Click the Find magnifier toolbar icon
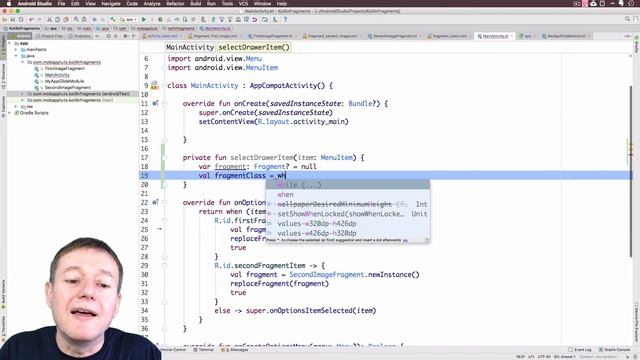This screenshot has height=360, width=640. pos(76,19)
